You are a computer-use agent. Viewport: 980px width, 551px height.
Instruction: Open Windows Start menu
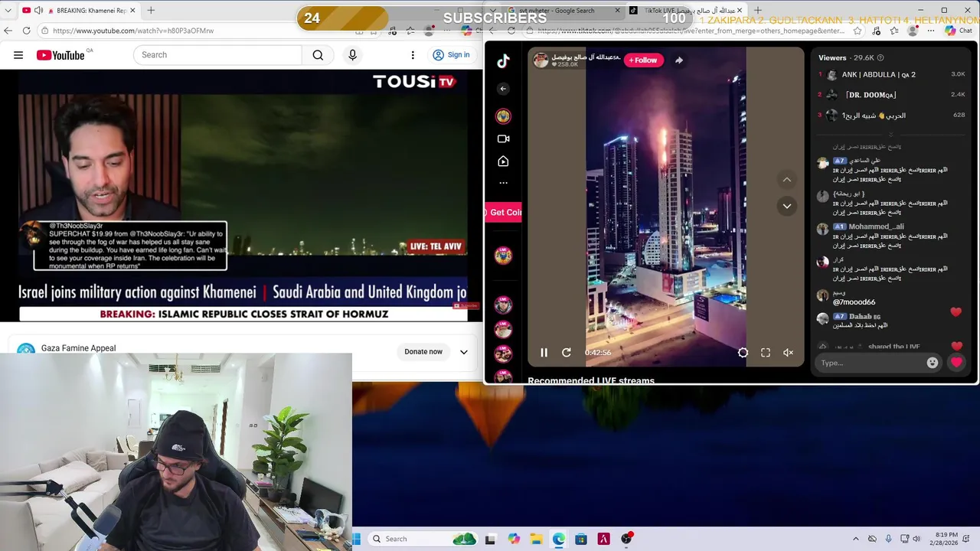[x=357, y=539]
